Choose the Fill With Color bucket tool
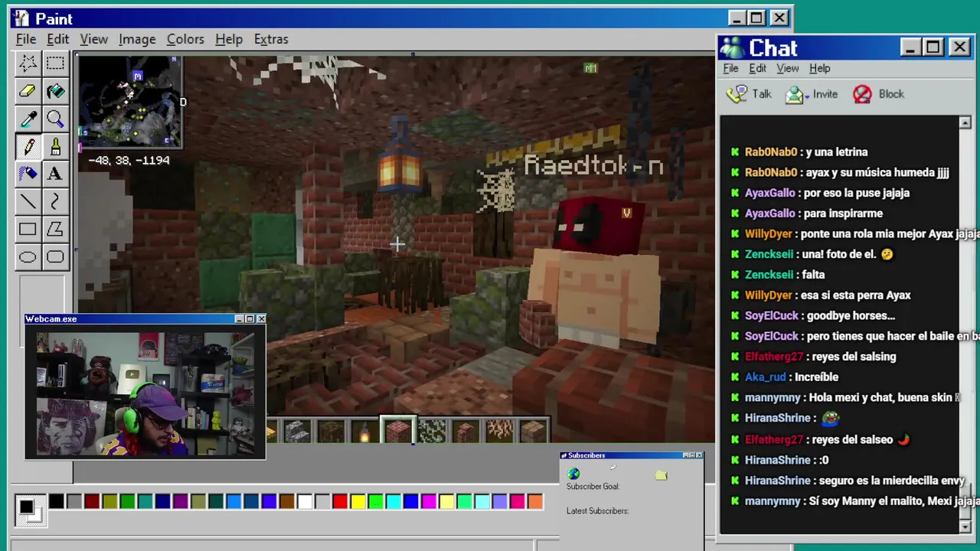The image size is (980, 551). (55, 90)
